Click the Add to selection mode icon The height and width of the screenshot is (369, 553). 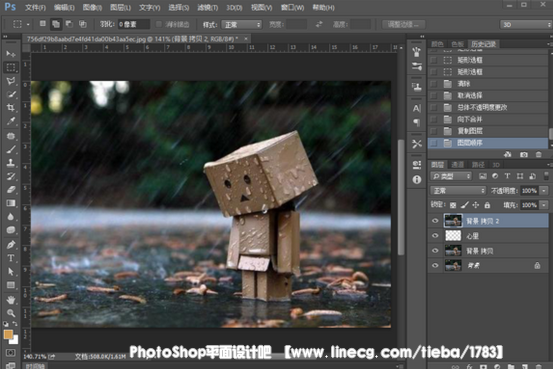tap(56, 24)
